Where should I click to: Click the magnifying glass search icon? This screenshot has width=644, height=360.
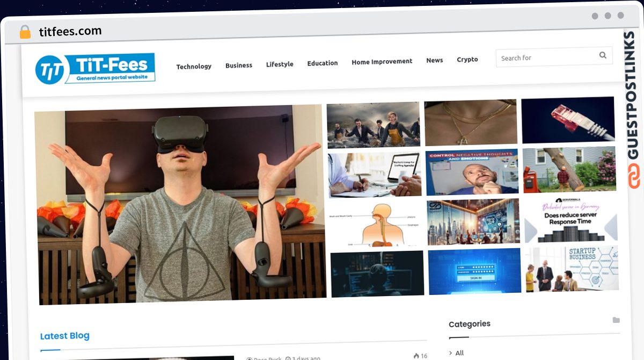point(603,55)
